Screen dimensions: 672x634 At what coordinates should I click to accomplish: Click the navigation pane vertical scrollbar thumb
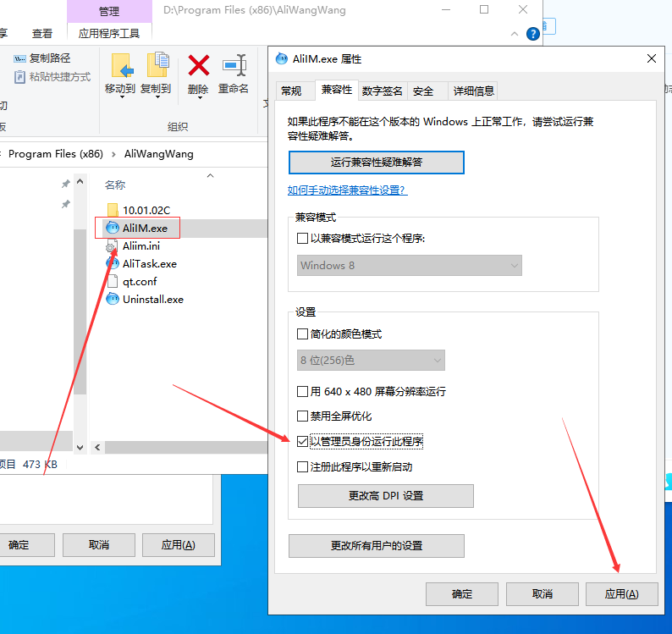click(80, 311)
